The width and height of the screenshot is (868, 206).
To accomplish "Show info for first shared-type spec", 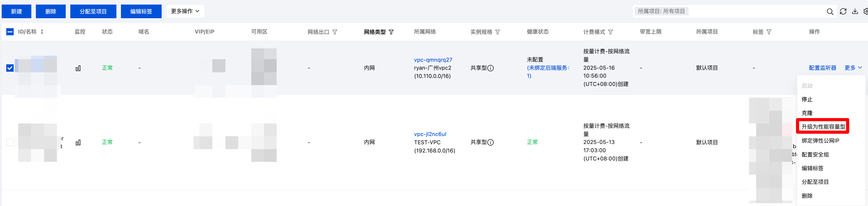I will (491, 68).
